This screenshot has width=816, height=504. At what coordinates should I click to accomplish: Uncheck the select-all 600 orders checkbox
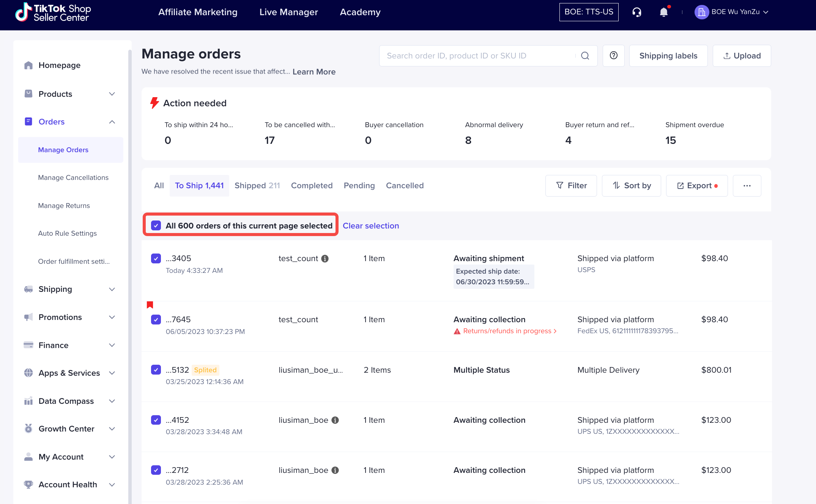pyautogui.click(x=156, y=225)
